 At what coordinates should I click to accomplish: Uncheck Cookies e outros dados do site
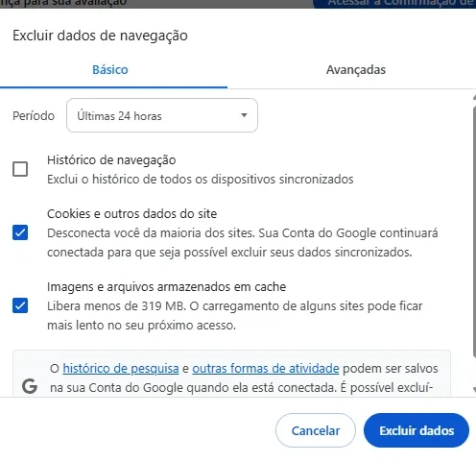point(20,232)
